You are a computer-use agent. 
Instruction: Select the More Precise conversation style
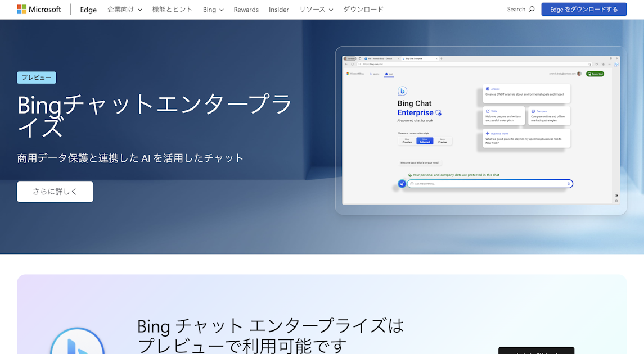tap(442, 140)
